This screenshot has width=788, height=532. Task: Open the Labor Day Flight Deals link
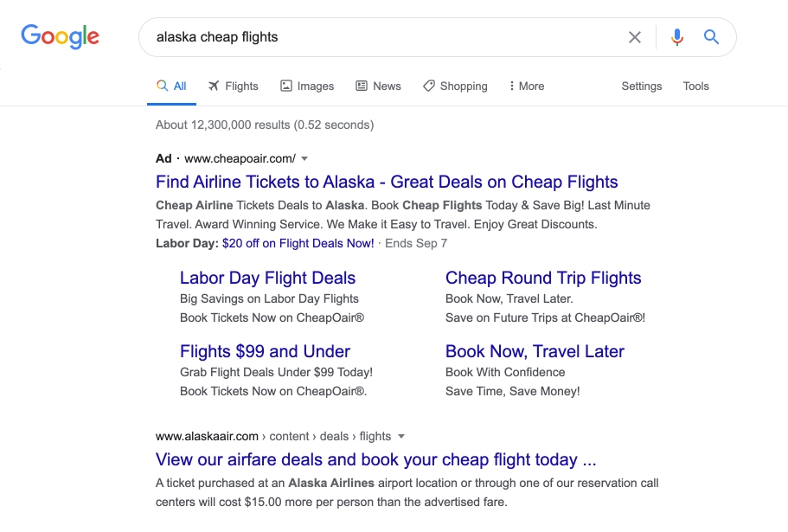pos(267,278)
